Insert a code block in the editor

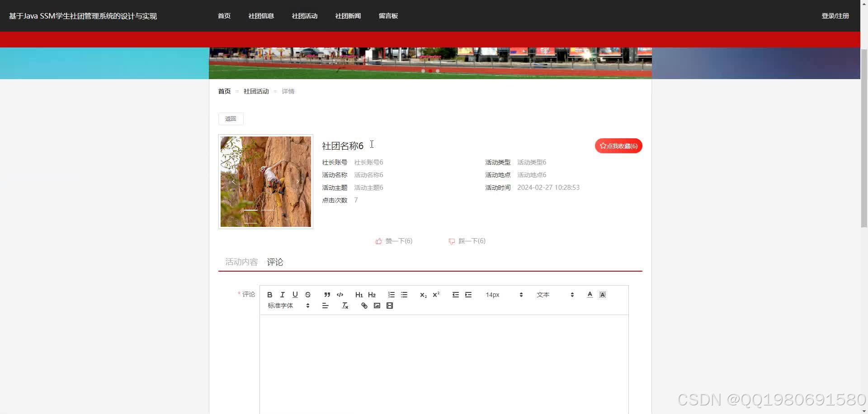pos(340,295)
